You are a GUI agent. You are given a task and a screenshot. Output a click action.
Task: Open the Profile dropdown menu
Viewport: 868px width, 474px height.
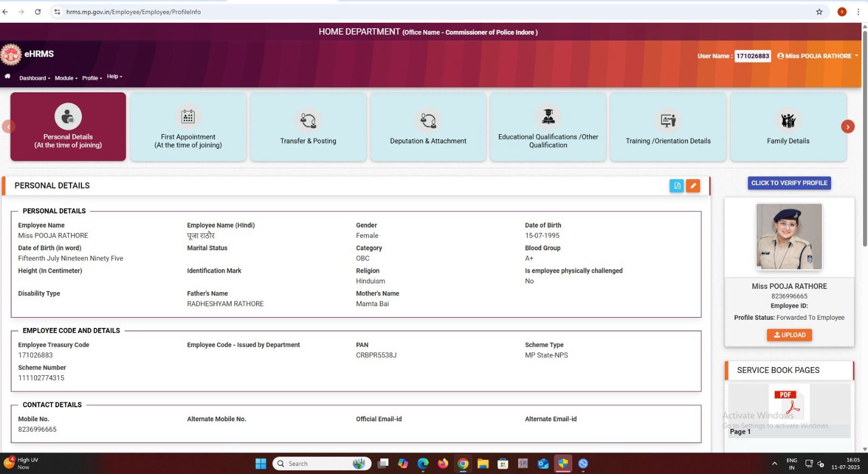coord(92,78)
